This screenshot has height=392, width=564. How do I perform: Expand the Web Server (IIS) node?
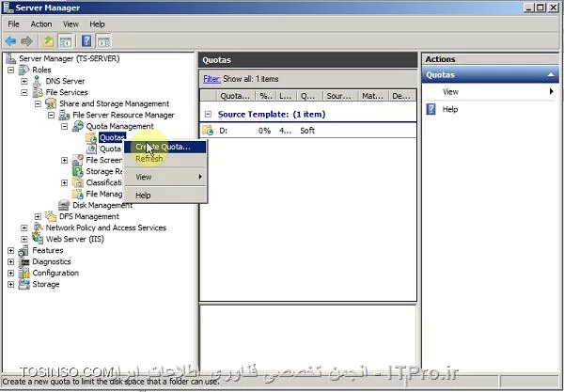point(24,239)
